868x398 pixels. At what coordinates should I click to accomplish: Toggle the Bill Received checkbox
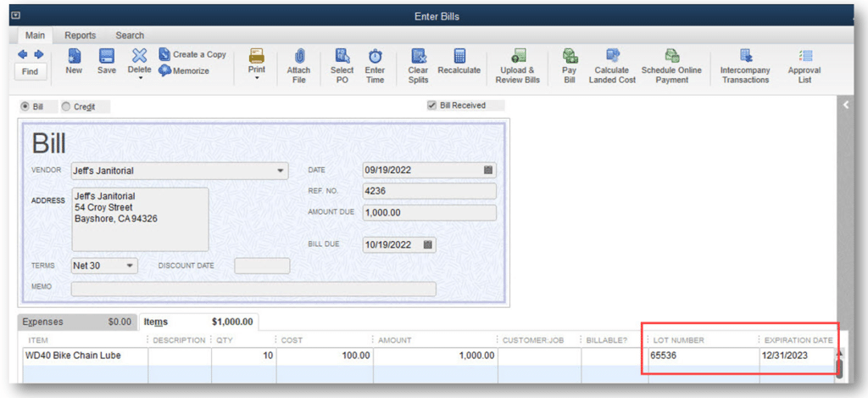coord(432,105)
